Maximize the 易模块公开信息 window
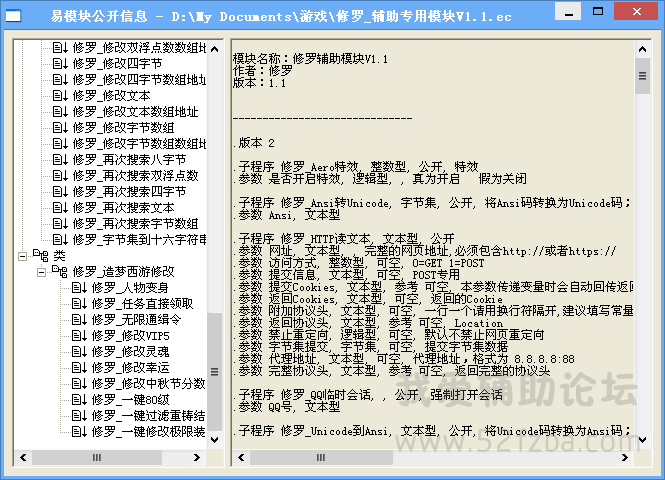Image resolution: width=665 pixels, height=480 pixels. coord(598,11)
